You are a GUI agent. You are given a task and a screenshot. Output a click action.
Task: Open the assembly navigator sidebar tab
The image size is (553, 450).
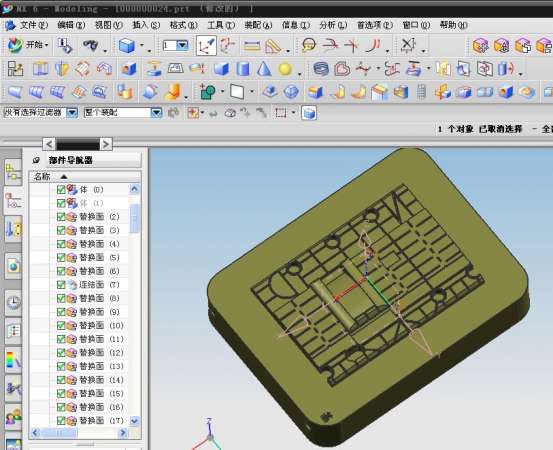pos(13,172)
